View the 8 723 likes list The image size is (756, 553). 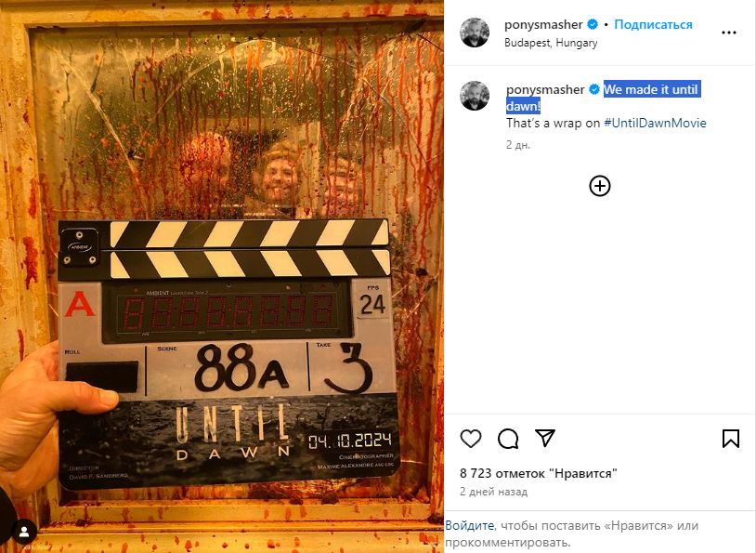pos(539,473)
